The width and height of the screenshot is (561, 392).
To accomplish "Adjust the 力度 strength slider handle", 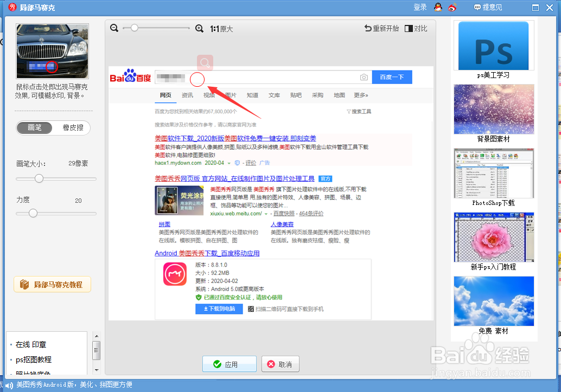I will pyautogui.click(x=33, y=213).
